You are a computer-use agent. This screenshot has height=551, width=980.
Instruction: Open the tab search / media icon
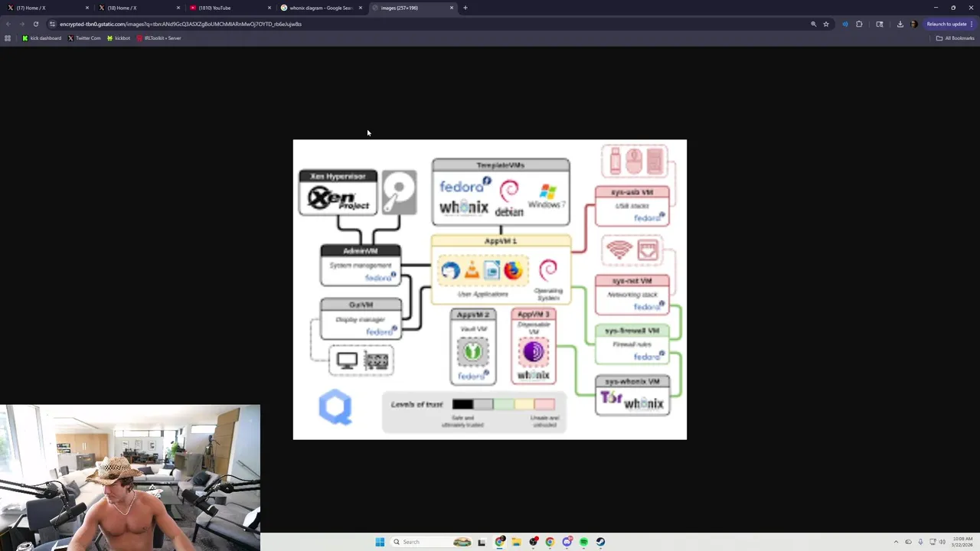tap(880, 24)
